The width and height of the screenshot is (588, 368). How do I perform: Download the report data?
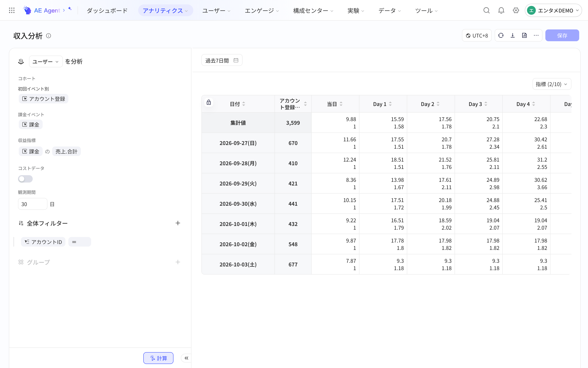pyautogui.click(x=513, y=36)
